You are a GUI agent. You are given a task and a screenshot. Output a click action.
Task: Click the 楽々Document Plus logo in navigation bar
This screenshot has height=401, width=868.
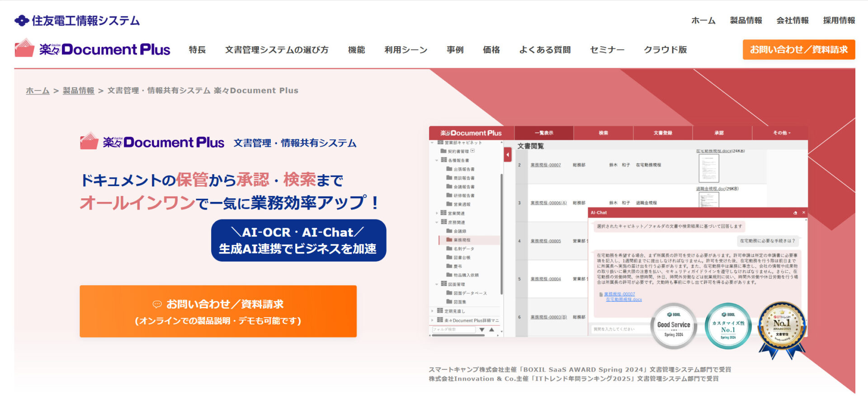(92, 49)
